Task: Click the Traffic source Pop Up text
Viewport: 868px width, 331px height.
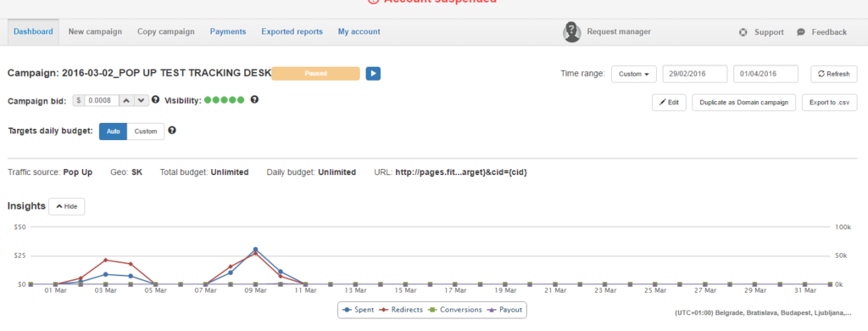Action: pyautogui.click(x=77, y=172)
